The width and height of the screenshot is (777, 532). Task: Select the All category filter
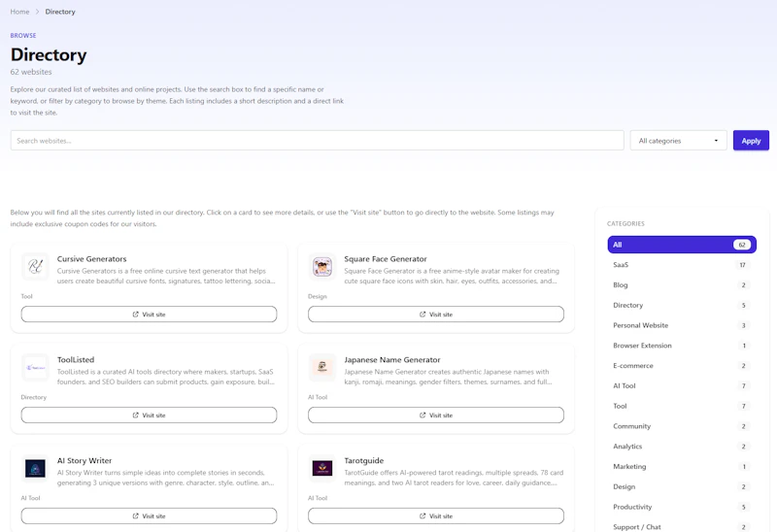coord(682,245)
